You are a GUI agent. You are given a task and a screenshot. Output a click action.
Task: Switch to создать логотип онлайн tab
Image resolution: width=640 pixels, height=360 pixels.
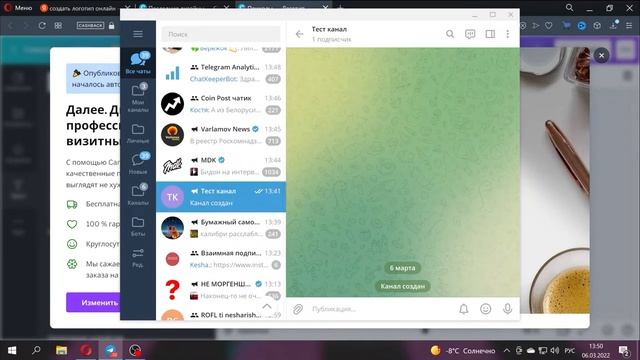(82, 8)
